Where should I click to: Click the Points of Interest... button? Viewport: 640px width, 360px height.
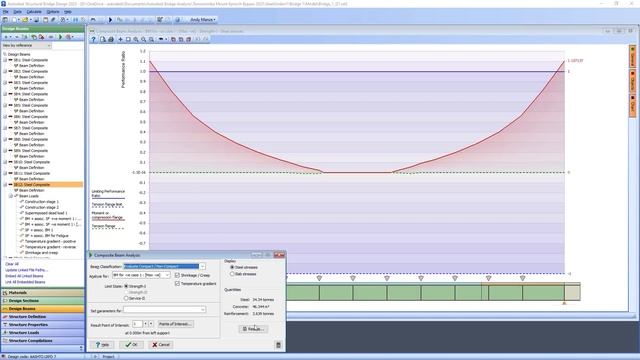tap(176, 324)
